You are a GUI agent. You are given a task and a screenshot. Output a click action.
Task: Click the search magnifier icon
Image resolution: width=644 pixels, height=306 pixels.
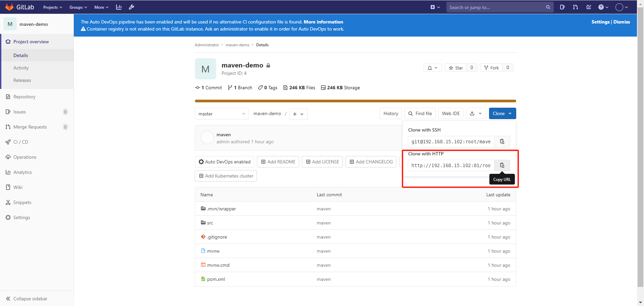click(548, 7)
